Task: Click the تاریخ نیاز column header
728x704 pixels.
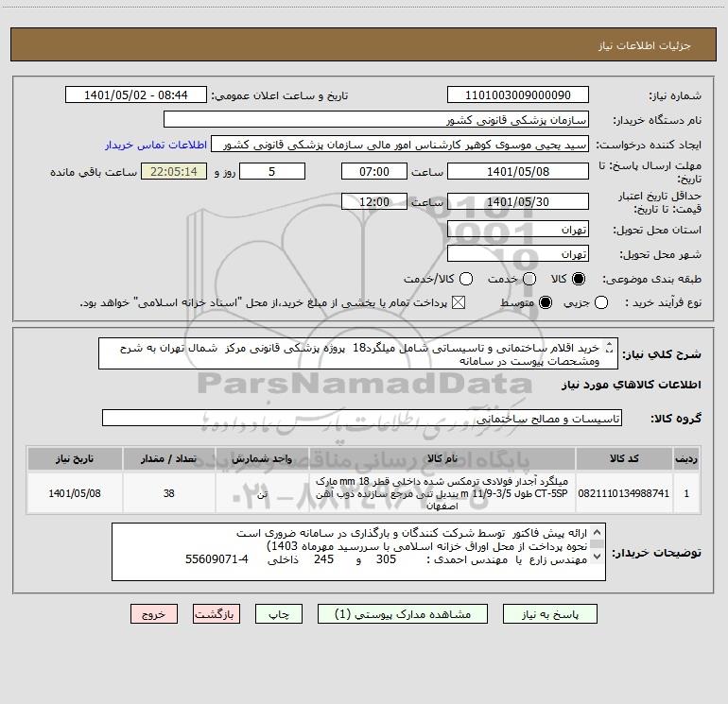Action: click(75, 458)
